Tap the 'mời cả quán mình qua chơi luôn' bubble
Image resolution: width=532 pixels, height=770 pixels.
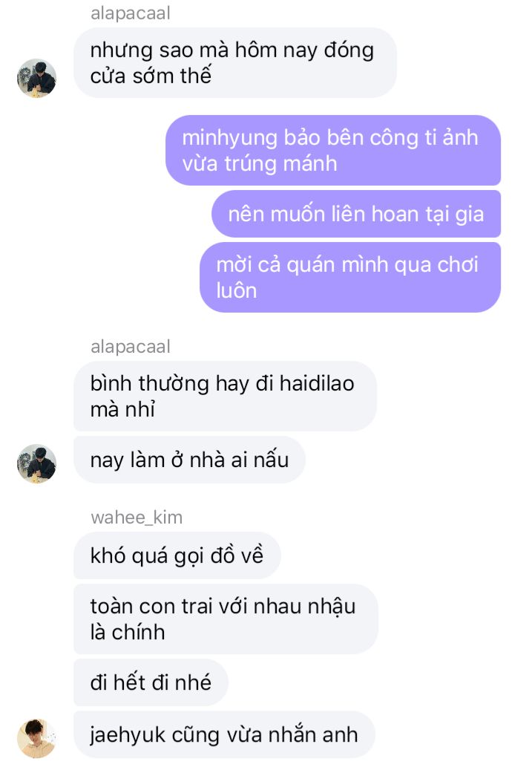tap(350, 278)
